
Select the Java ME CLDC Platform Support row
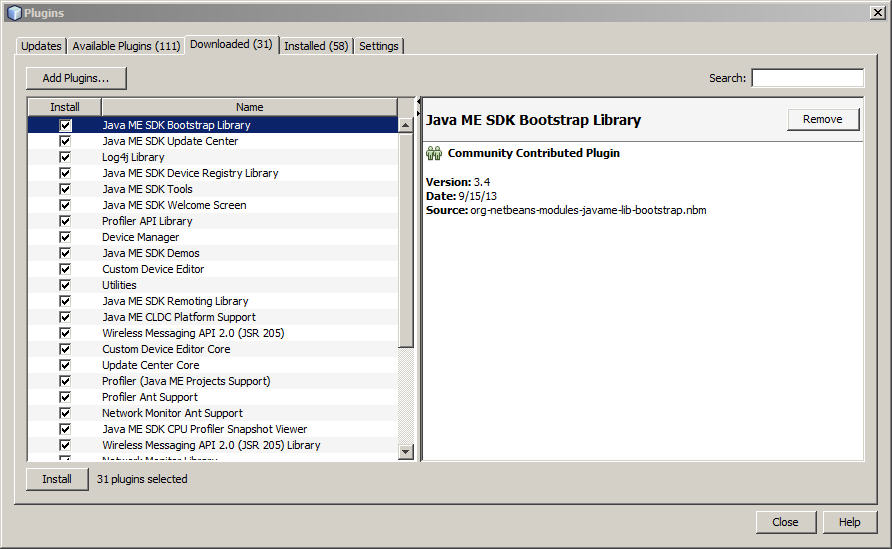[x=213, y=317]
